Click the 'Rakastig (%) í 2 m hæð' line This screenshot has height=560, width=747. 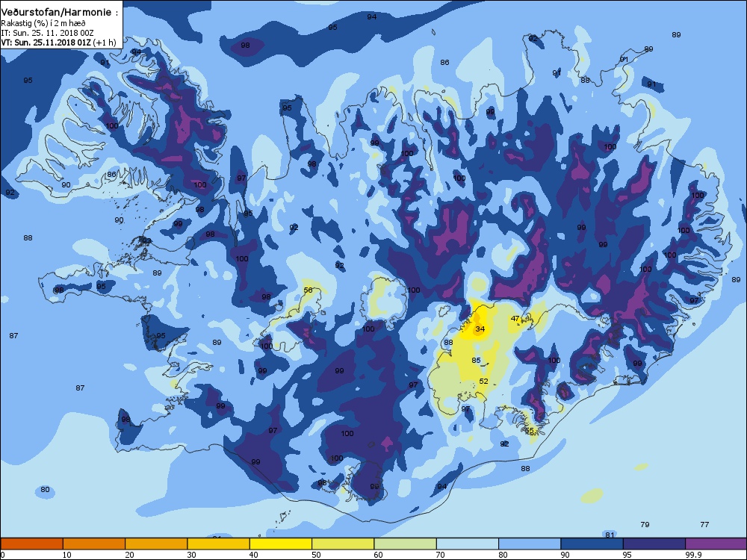43,23
